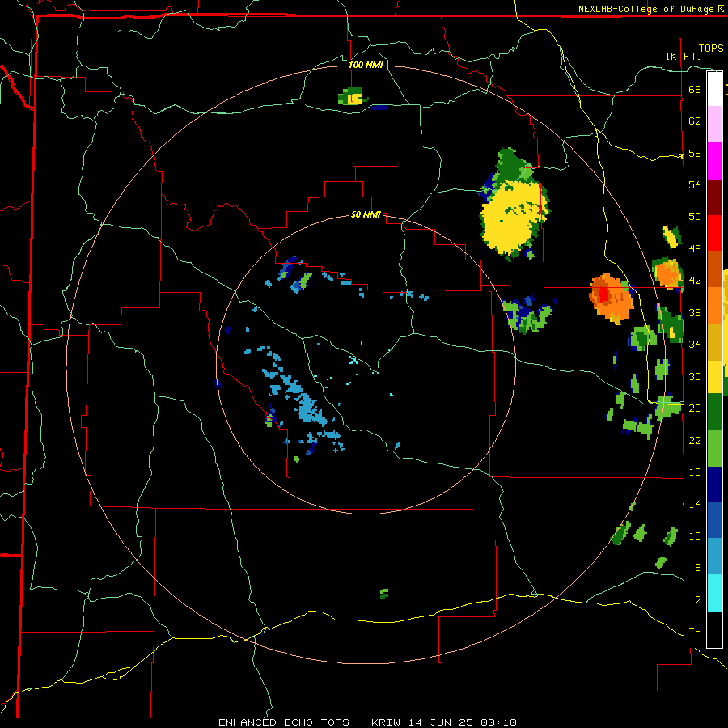Click the '38' legend value

[695, 313]
